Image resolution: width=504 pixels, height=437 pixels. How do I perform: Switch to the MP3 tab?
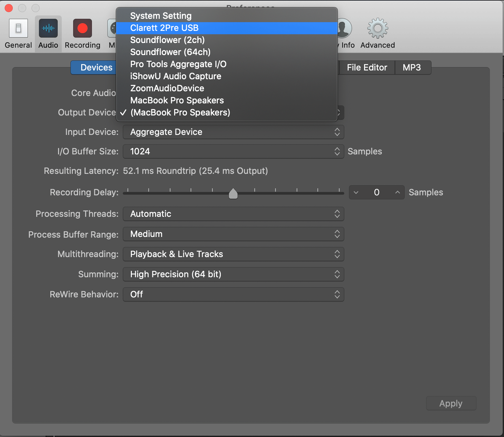[412, 67]
